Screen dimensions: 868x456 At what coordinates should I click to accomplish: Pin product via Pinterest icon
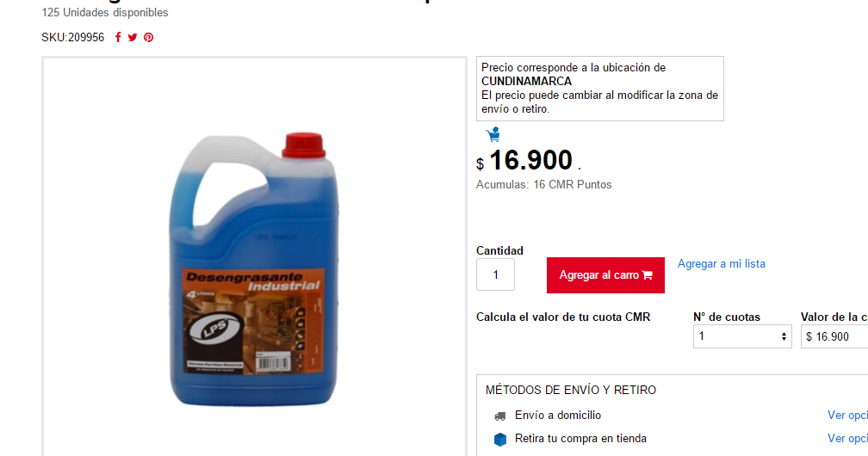[x=148, y=37]
